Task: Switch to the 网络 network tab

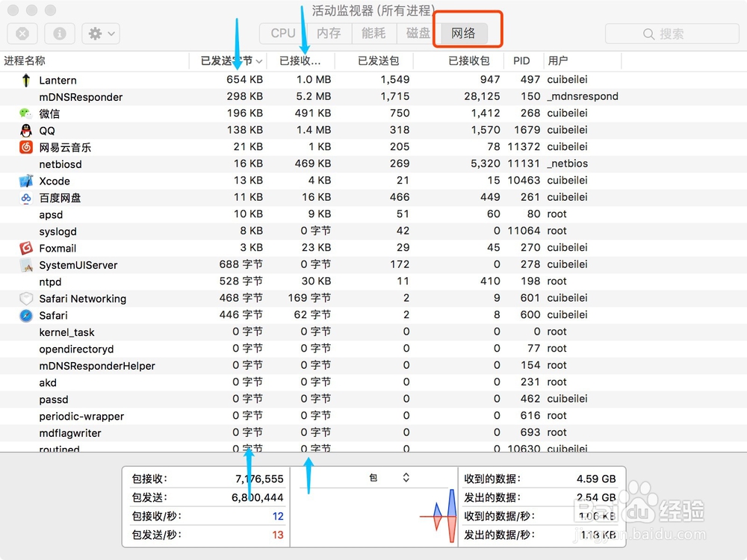Action: coord(464,34)
